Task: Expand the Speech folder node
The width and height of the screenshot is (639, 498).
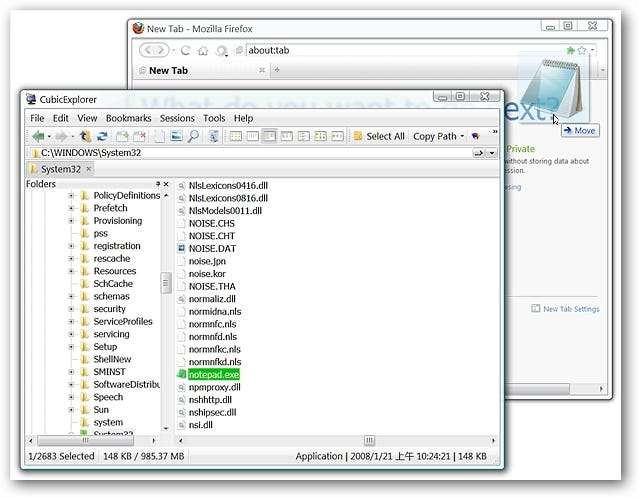Action: [71, 397]
